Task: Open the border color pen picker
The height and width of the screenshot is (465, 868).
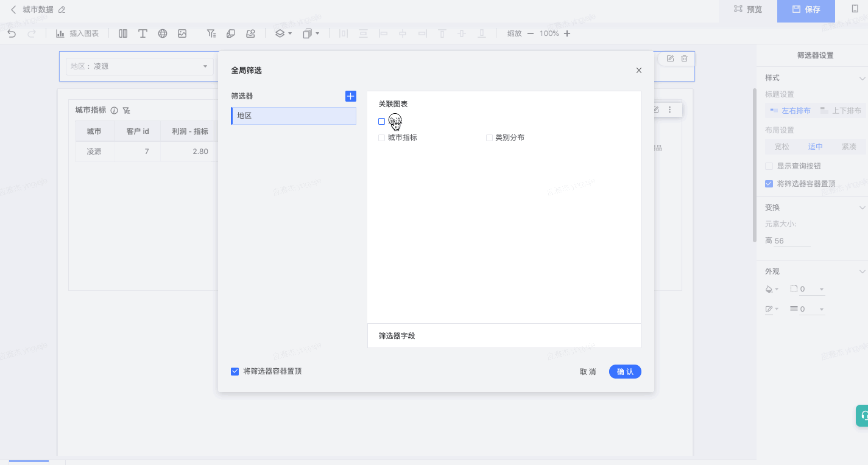Action: 771,309
